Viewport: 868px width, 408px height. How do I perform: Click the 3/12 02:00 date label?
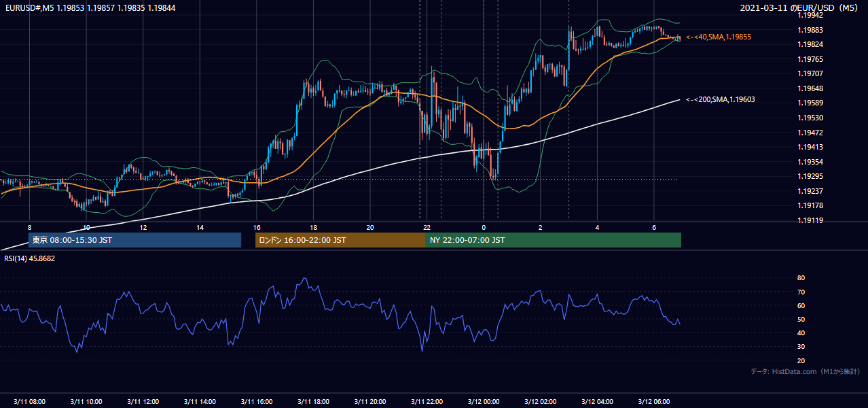[x=540, y=402]
